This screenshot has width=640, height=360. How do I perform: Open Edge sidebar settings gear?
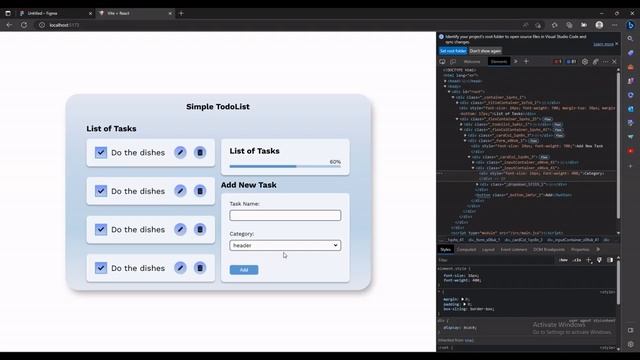(630, 344)
